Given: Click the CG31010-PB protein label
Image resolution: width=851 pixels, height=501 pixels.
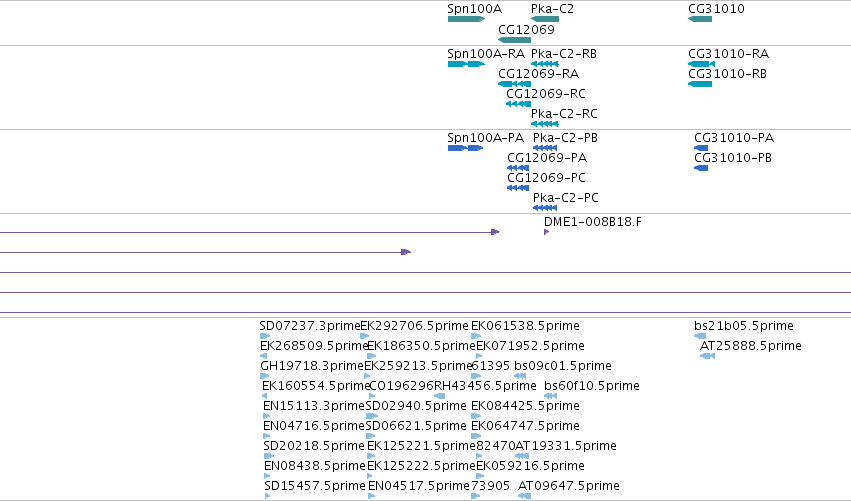Looking at the screenshot, I should pyautogui.click(x=733, y=158).
